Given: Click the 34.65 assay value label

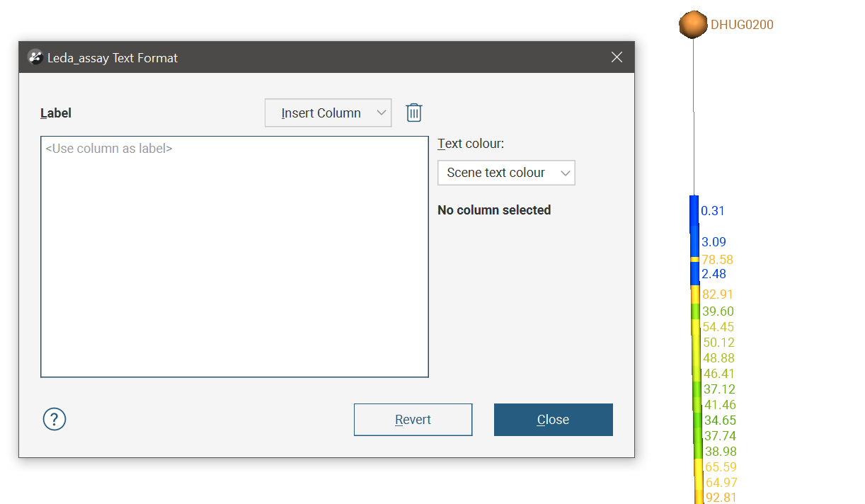Looking at the screenshot, I should point(720,420).
